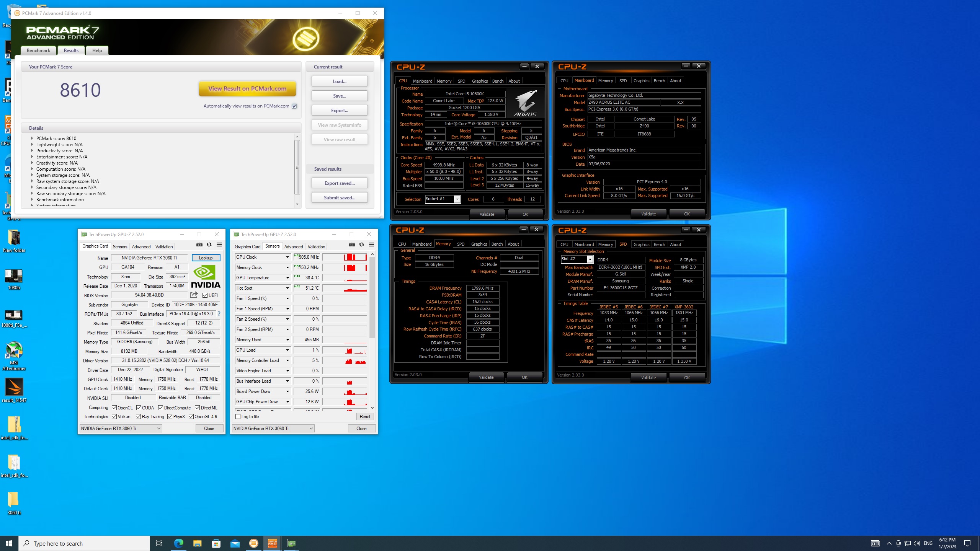This screenshot has height=551, width=980.
Task: Click Reset button in GPU-Z Sensors
Action: [365, 417]
